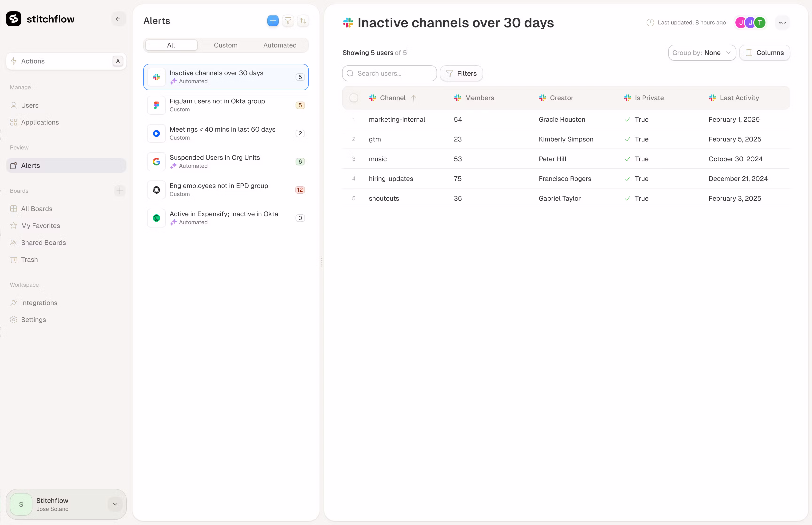Click the green T user avatar
Viewport: 812px width, 525px height.
pos(760,23)
